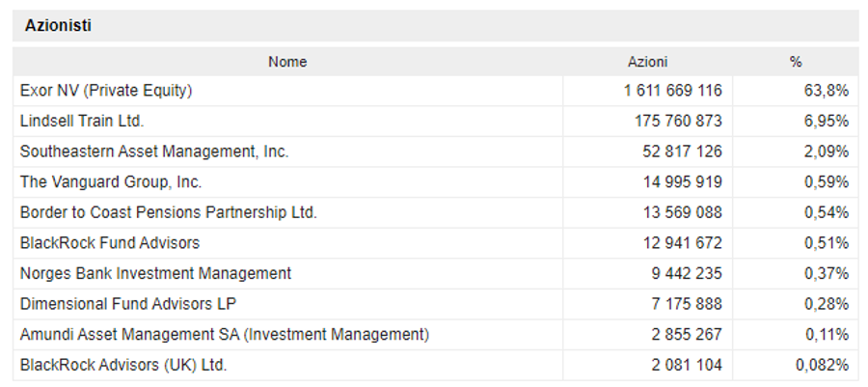Click the 2 855 267 shares value

click(x=687, y=334)
